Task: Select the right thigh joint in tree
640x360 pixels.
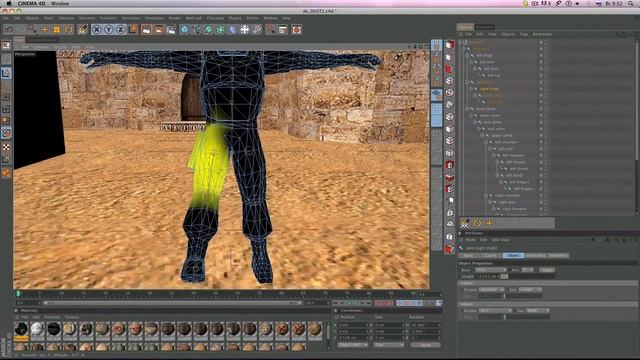Action: [489, 89]
